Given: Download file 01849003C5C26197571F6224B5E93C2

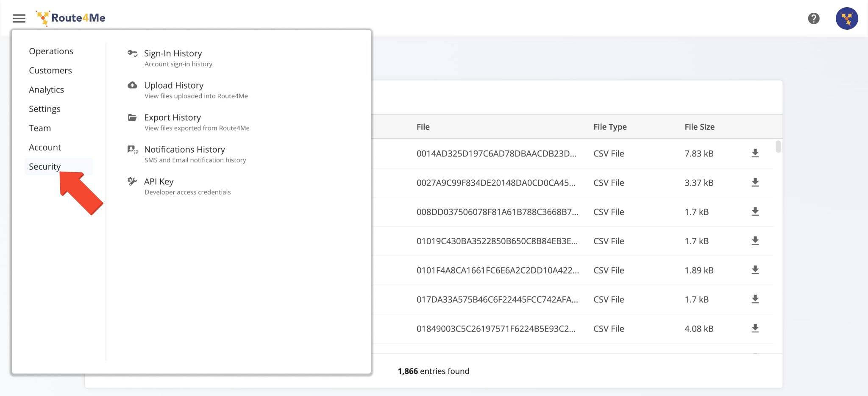Looking at the screenshot, I should 755,329.
